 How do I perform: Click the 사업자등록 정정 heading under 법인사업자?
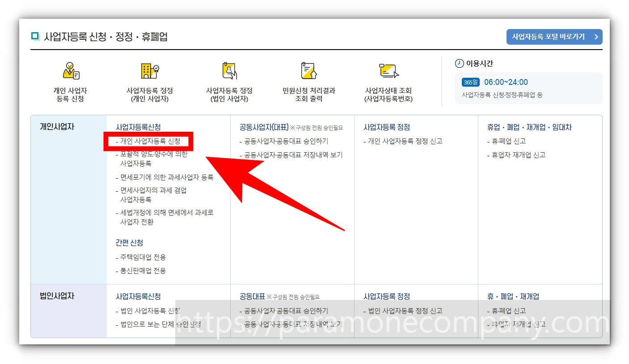387,297
